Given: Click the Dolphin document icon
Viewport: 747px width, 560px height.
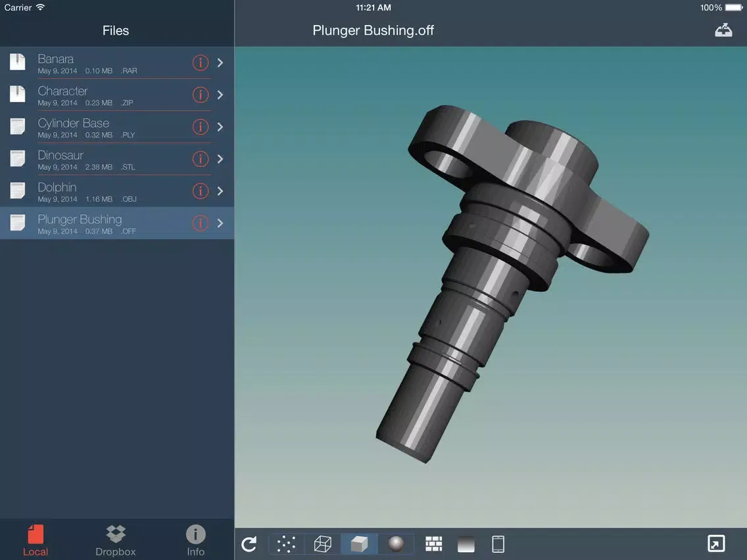Looking at the screenshot, I should point(18,191).
